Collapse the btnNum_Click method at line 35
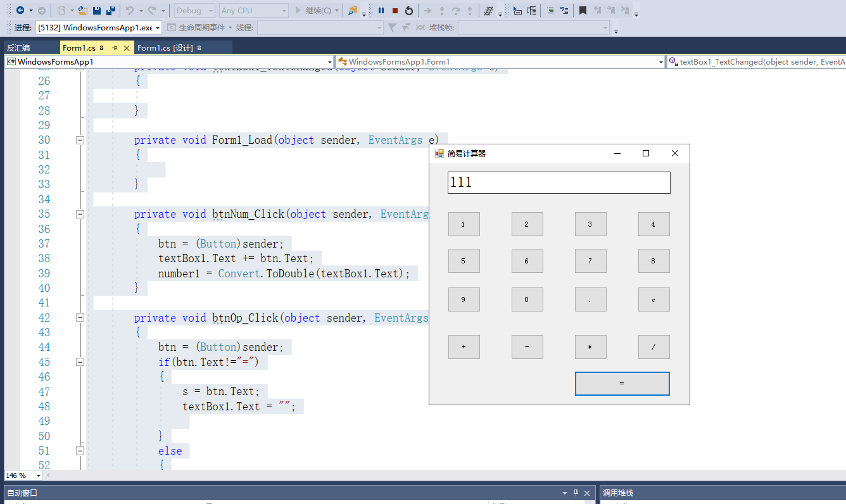The width and height of the screenshot is (846, 504). 80,214
